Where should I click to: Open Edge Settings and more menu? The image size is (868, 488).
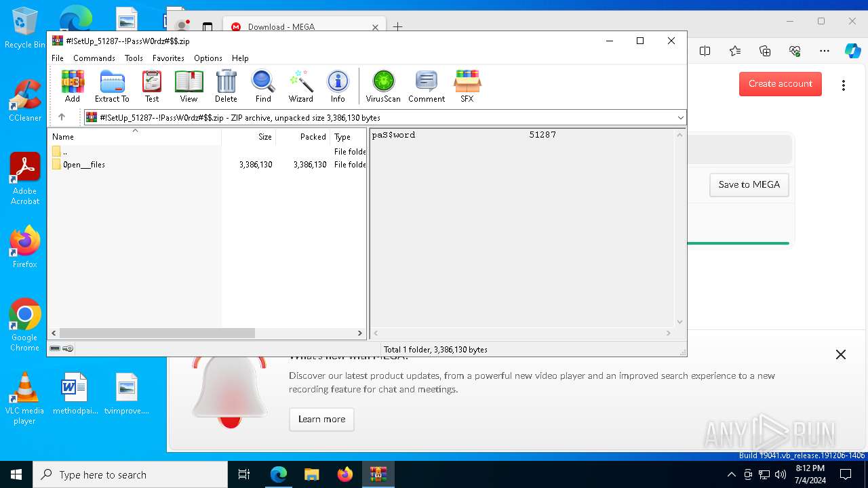tap(825, 51)
